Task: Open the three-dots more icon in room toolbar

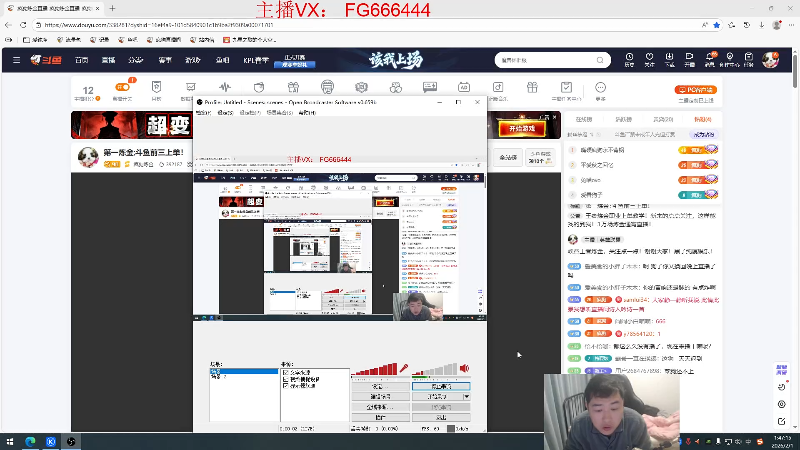Action: tap(601, 88)
